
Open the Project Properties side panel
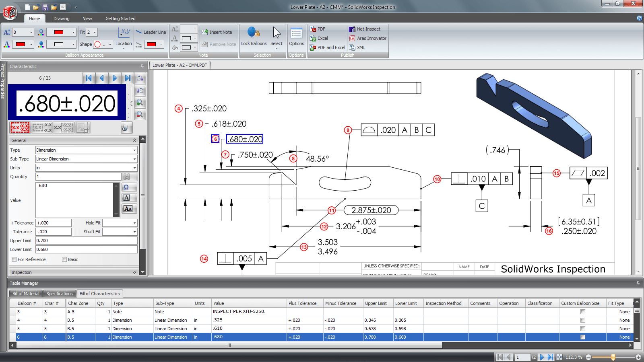pos(3,81)
